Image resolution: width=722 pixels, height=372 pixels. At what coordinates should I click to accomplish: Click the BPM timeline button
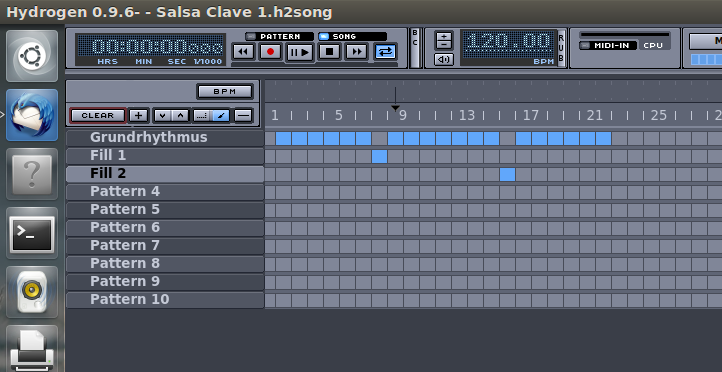point(225,92)
